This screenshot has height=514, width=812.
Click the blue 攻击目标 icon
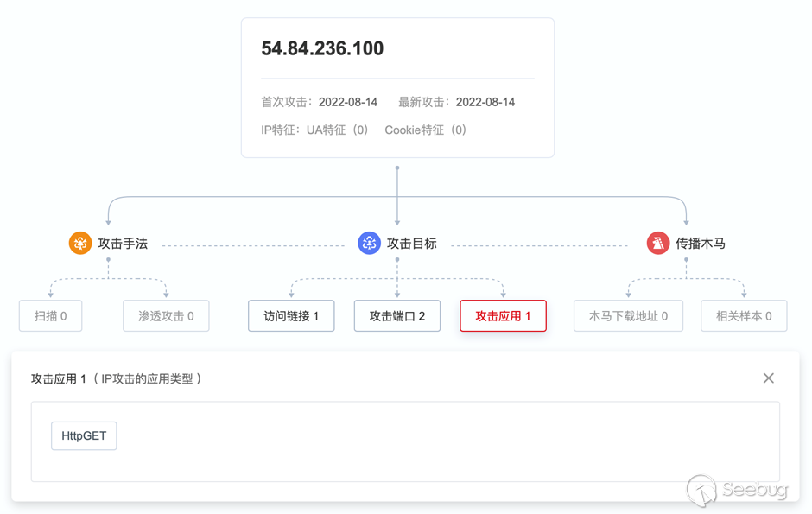(x=369, y=243)
